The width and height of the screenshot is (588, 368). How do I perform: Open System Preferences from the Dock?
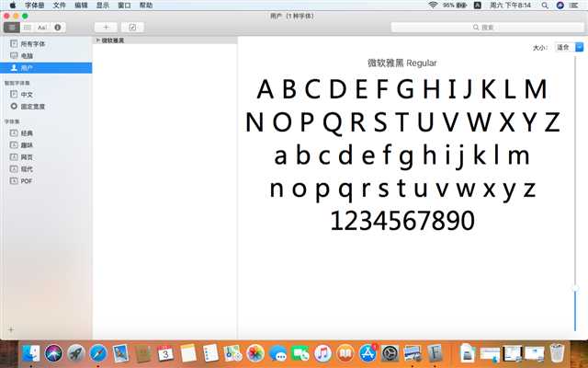point(390,353)
